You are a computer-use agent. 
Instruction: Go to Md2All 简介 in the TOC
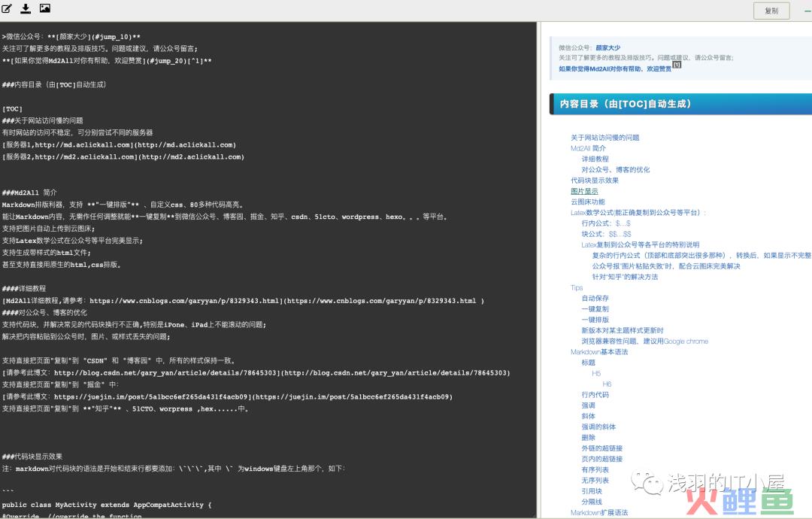pyautogui.click(x=588, y=149)
